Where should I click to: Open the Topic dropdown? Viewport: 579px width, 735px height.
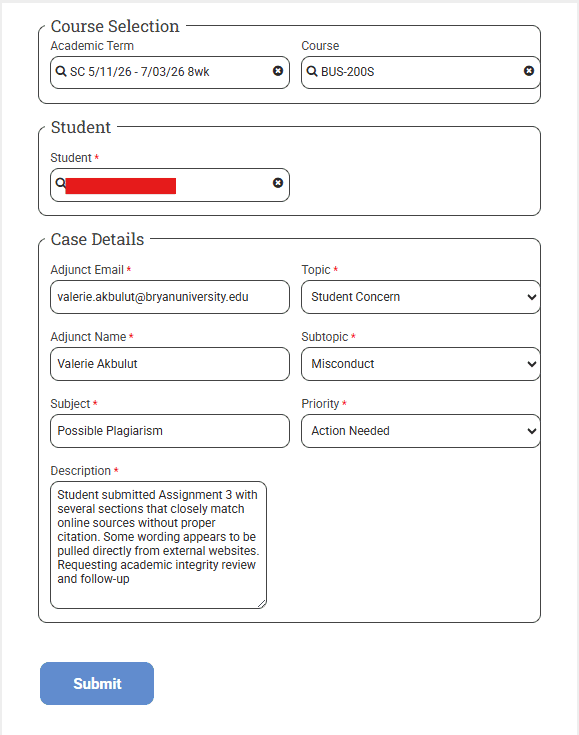point(421,297)
